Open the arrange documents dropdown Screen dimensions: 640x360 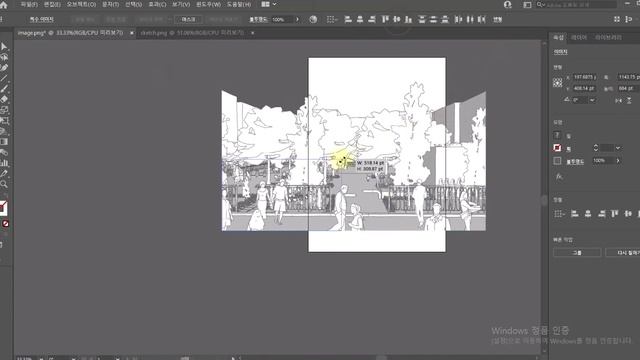(x=269, y=4)
